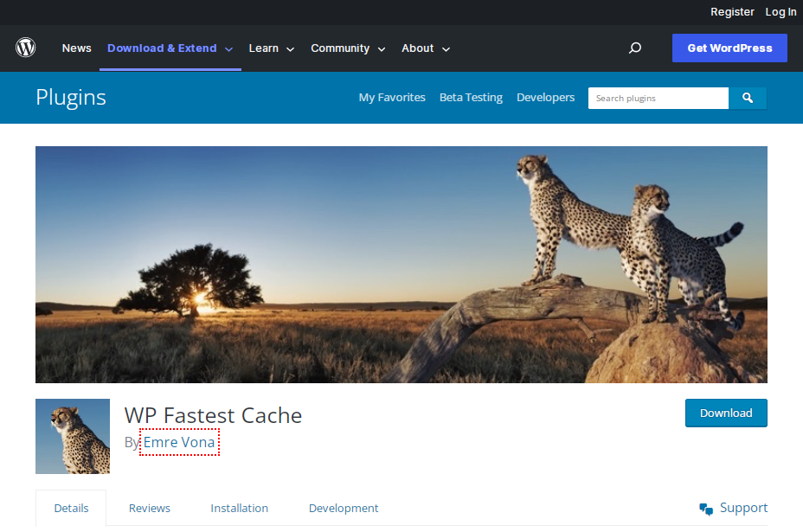Click the Download button for WP Fastest Cache
This screenshot has width=803, height=532.
pyautogui.click(x=726, y=413)
